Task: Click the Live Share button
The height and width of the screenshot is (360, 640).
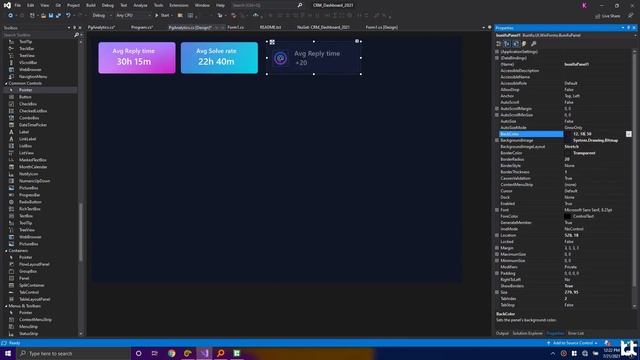Action: (x=608, y=16)
